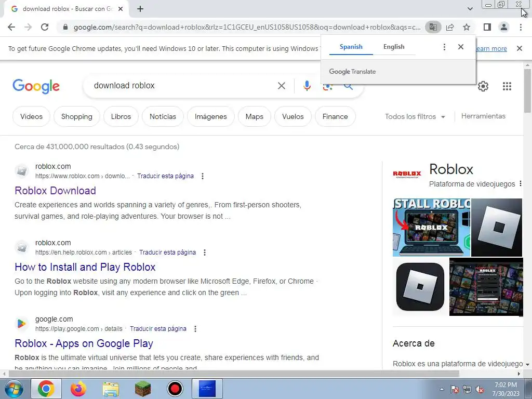This screenshot has height=399, width=532.
Task: Click the forward navigation arrow
Action: pos(28,27)
